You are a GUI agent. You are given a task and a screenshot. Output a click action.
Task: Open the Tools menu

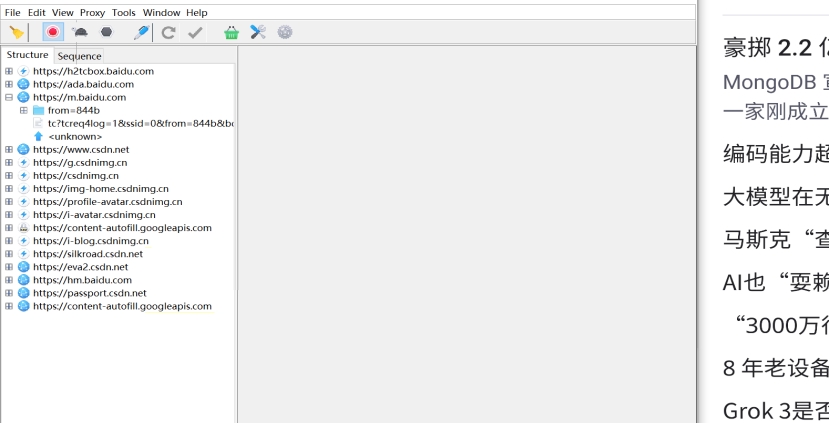[124, 13]
